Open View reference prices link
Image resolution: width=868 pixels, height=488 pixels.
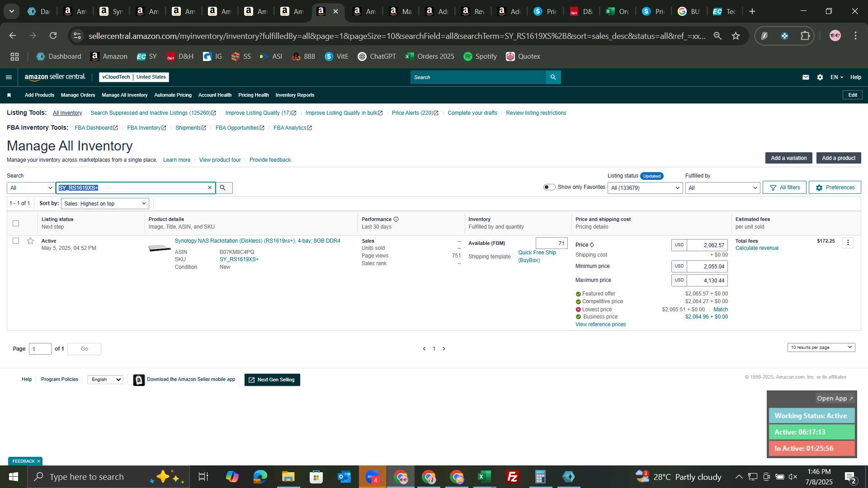(x=600, y=324)
